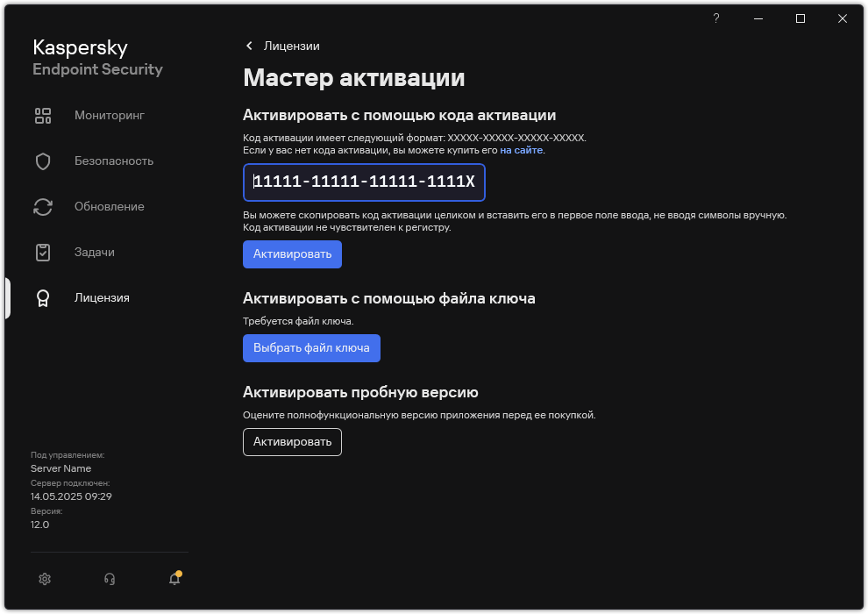Open the Обновление section entry
Screen dimensions: 868x614
point(108,206)
